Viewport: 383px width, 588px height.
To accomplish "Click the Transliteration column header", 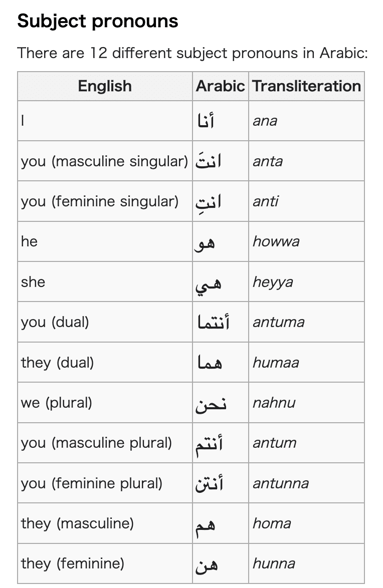I will [306, 86].
